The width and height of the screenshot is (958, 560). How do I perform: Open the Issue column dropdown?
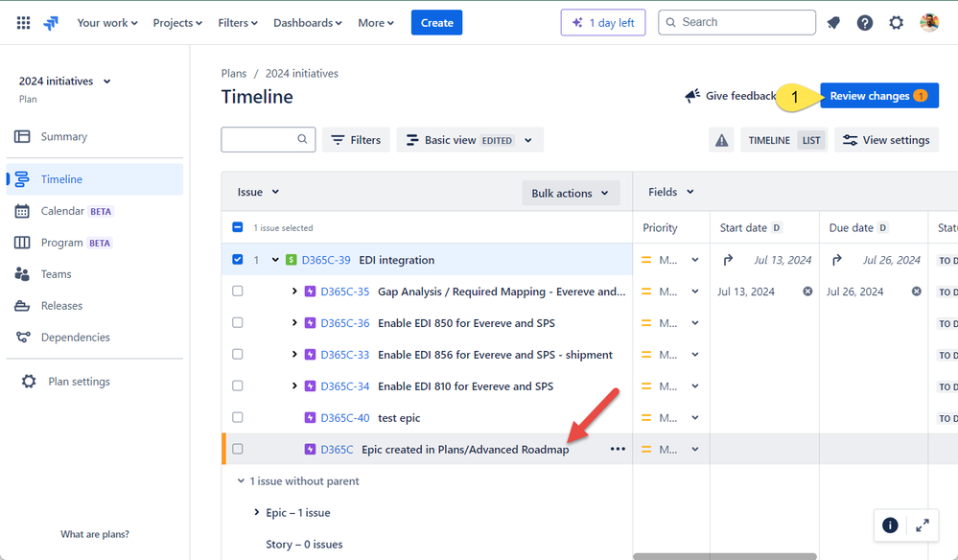[x=258, y=192]
